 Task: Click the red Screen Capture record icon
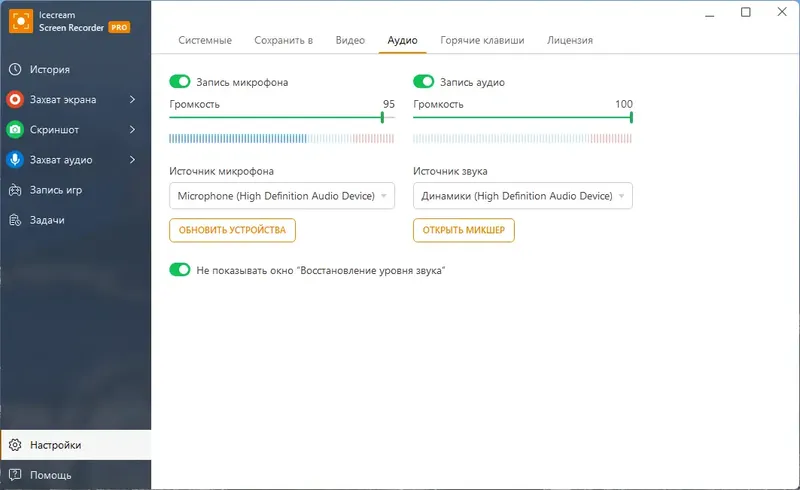click(15, 100)
